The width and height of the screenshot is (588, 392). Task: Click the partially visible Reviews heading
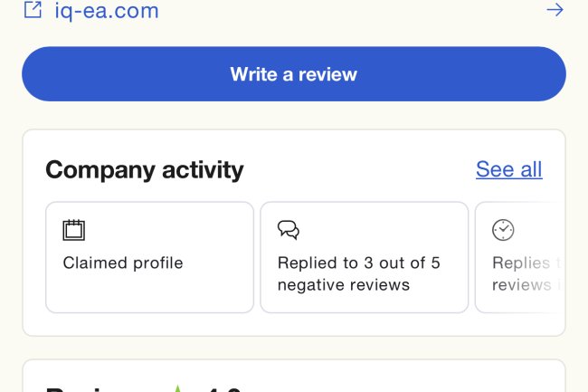[x=80, y=389]
